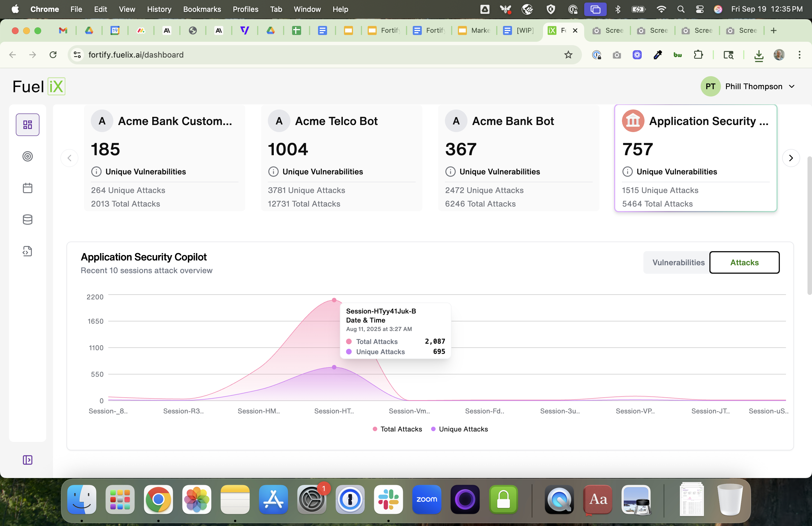The width and height of the screenshot is (812, 526).
Task: Click the camera extension icon in toolbar
Action: (x=617, y=55)
